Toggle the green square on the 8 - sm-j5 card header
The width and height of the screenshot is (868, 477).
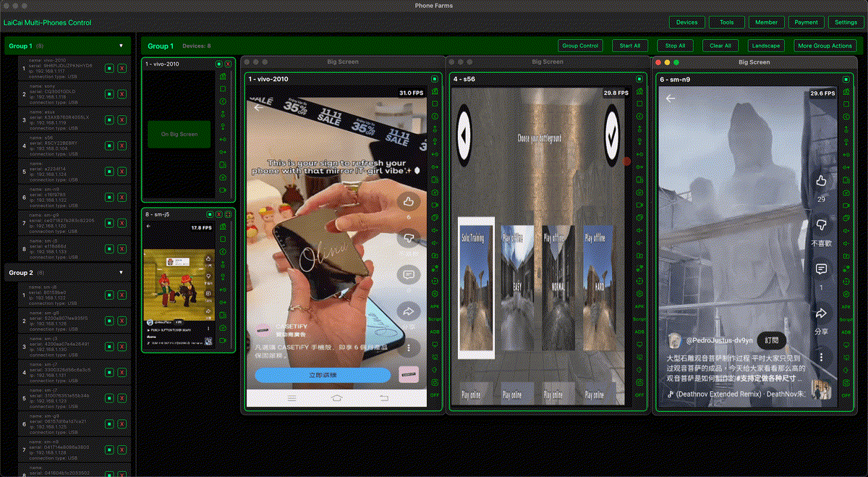(x=210, y=214)
